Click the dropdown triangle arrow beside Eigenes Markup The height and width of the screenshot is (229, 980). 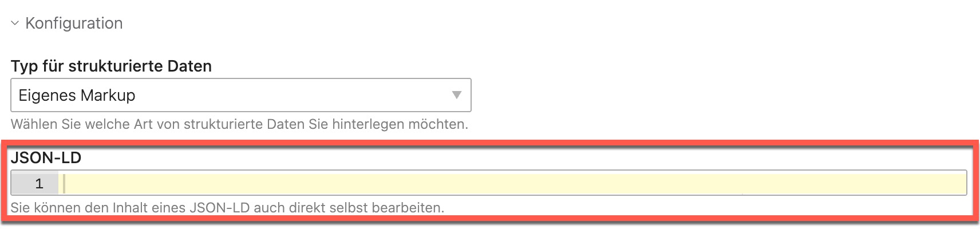457,95
